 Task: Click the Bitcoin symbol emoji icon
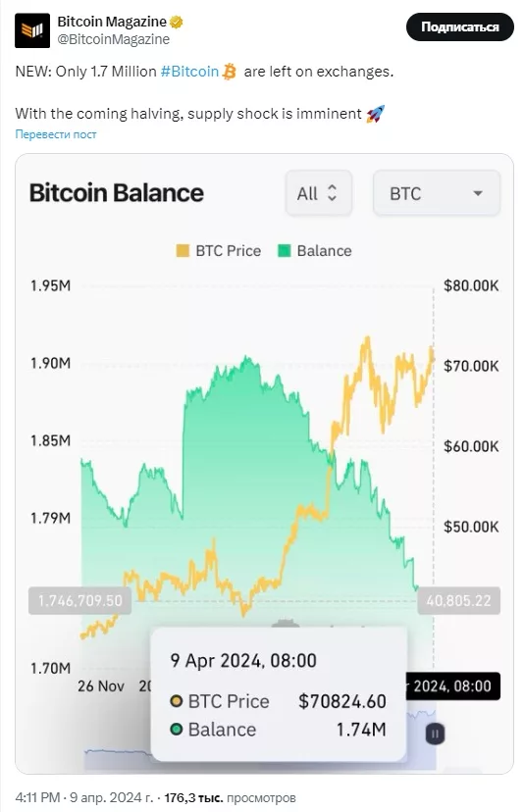tap(229, 72)
